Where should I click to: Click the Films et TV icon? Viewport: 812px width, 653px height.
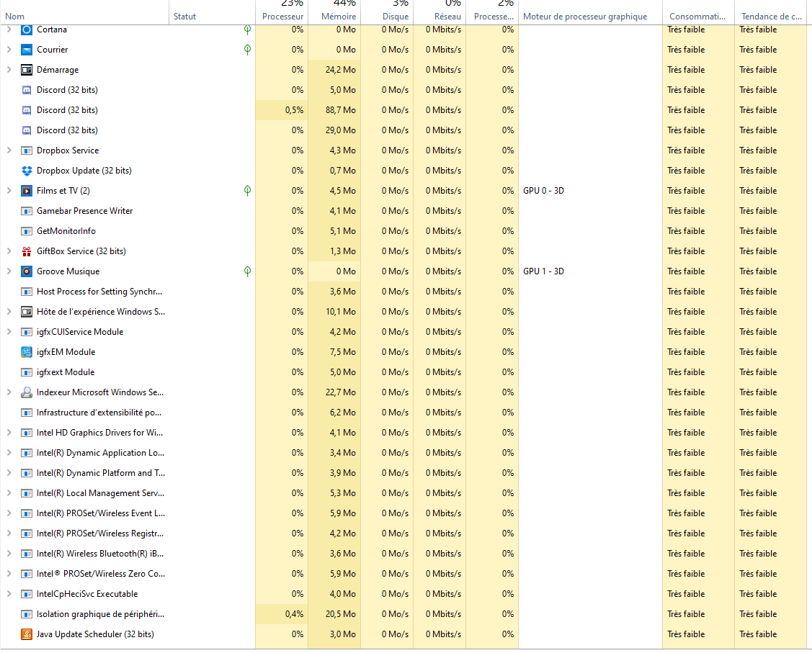(27, 191)
